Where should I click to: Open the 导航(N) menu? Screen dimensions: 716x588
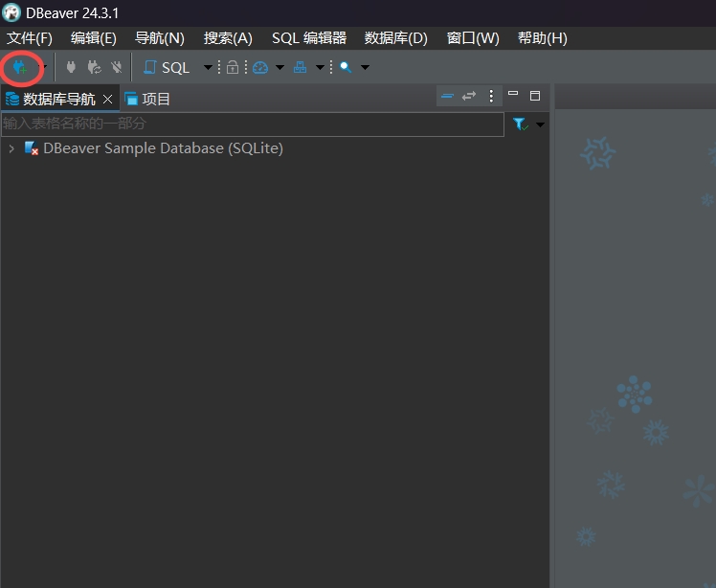159,38
